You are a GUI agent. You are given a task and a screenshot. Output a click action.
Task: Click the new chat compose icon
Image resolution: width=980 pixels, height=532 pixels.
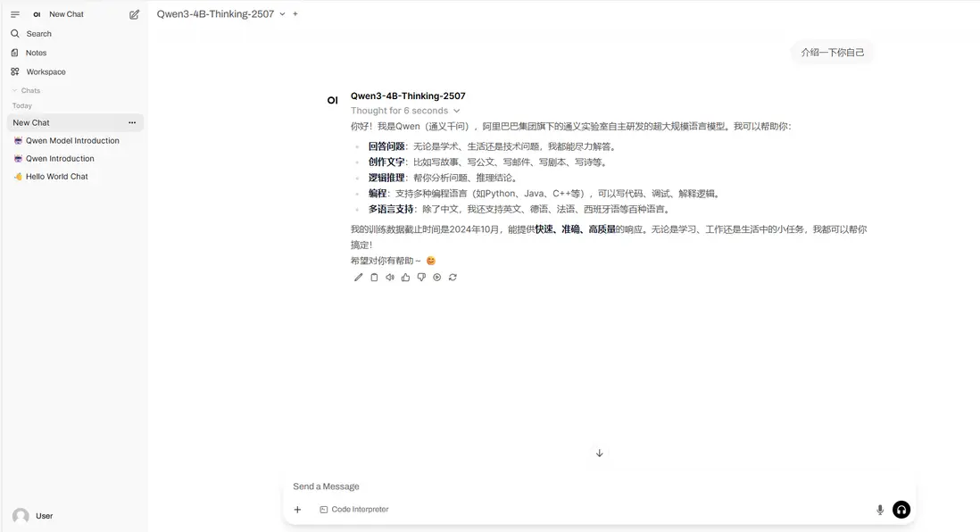point(135,14)
